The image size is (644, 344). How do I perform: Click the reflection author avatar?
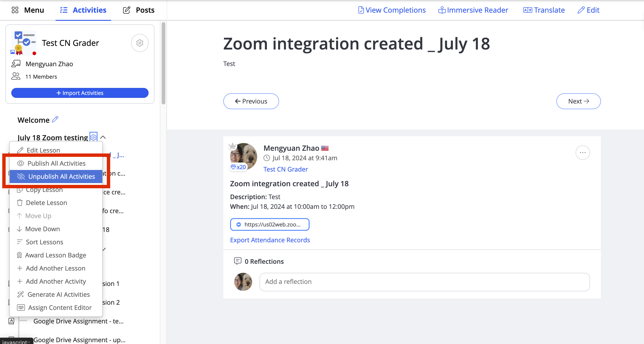(x=243, y=282)
